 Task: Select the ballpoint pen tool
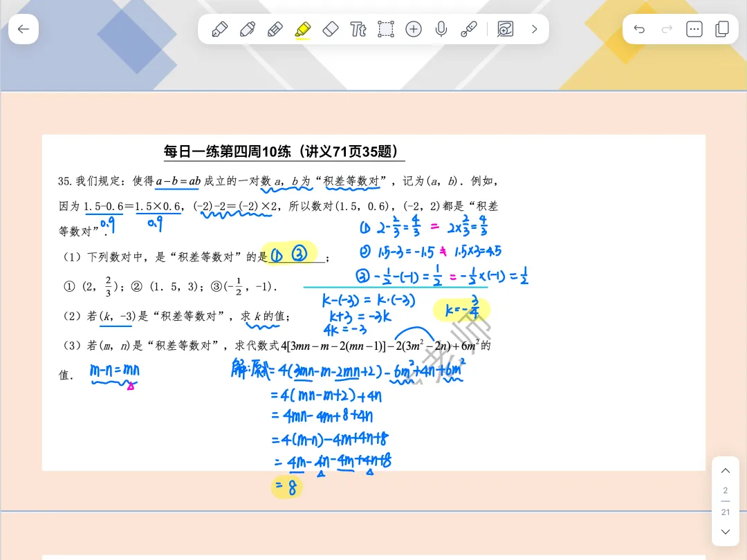coord(247,30)
